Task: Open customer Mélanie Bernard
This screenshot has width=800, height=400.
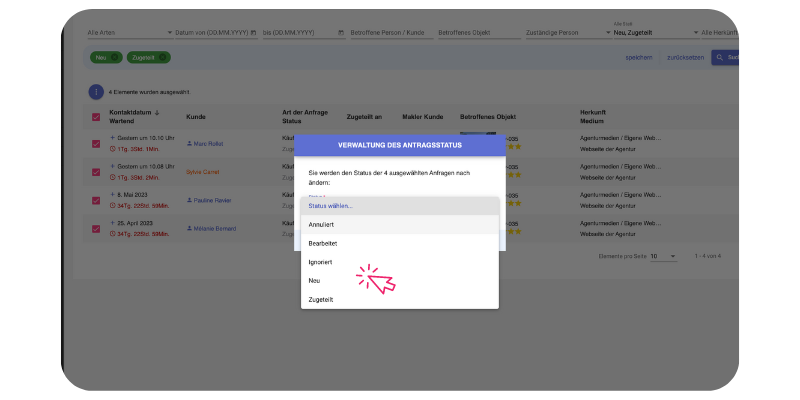Action: coord(215,229)
